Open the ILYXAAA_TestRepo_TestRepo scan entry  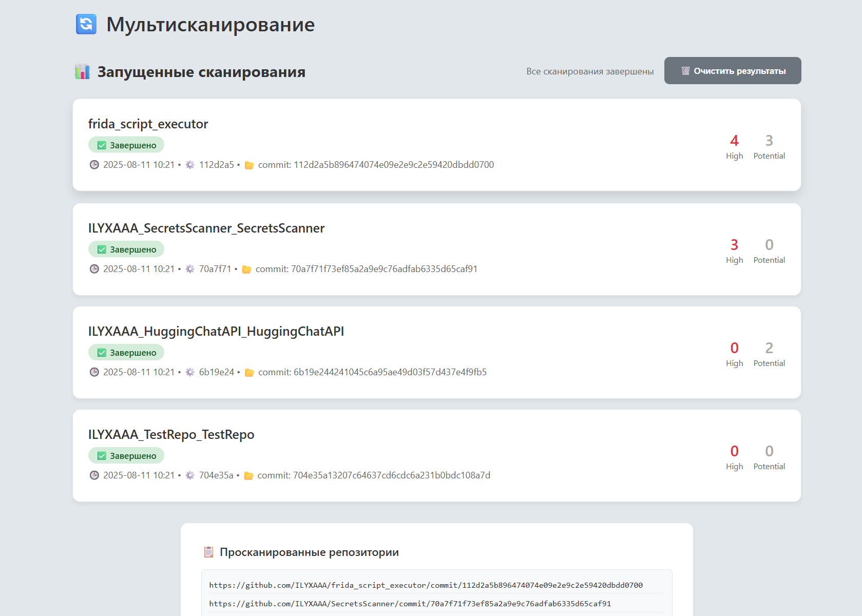coord(171,435)
